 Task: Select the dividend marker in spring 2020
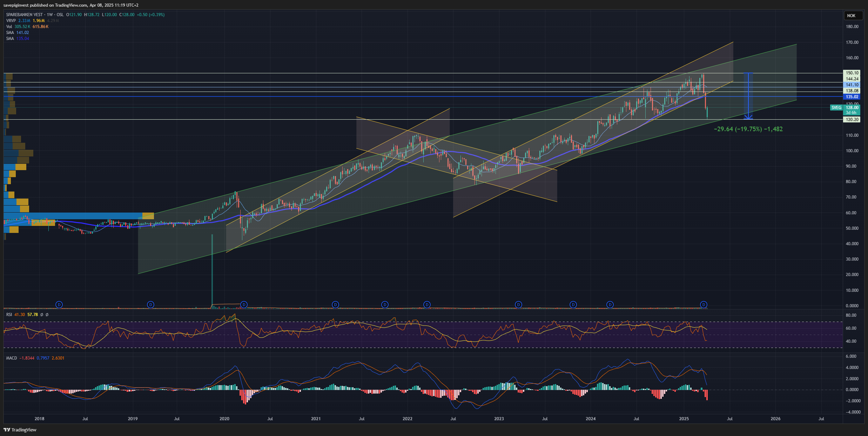pos(244,304)
